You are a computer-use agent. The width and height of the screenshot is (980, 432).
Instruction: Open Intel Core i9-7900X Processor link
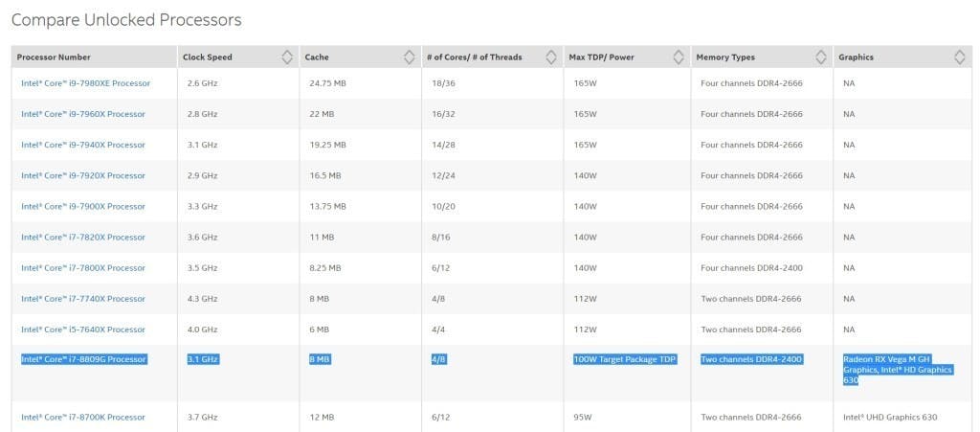(x=83, y=206)
